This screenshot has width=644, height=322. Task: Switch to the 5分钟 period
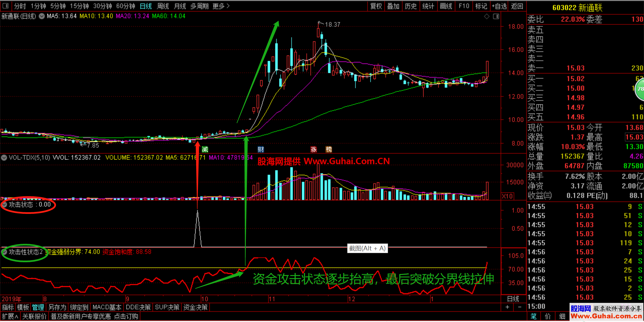click(58, 6)
